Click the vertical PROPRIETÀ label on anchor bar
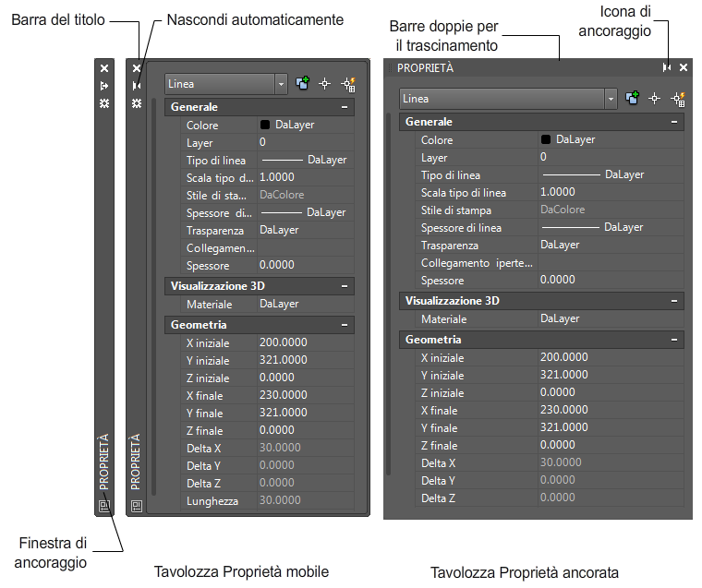702x588 pixels. coord(103,462)
